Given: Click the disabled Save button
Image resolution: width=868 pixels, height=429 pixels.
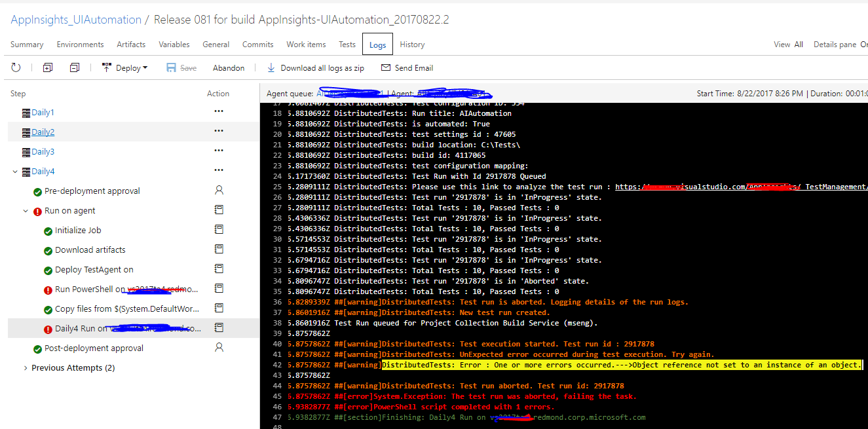Looking at the screenshot, I should coord(181,67).
